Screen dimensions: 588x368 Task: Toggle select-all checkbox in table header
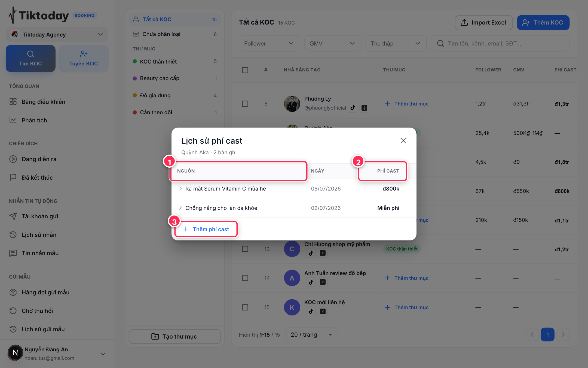coord(245,70)
